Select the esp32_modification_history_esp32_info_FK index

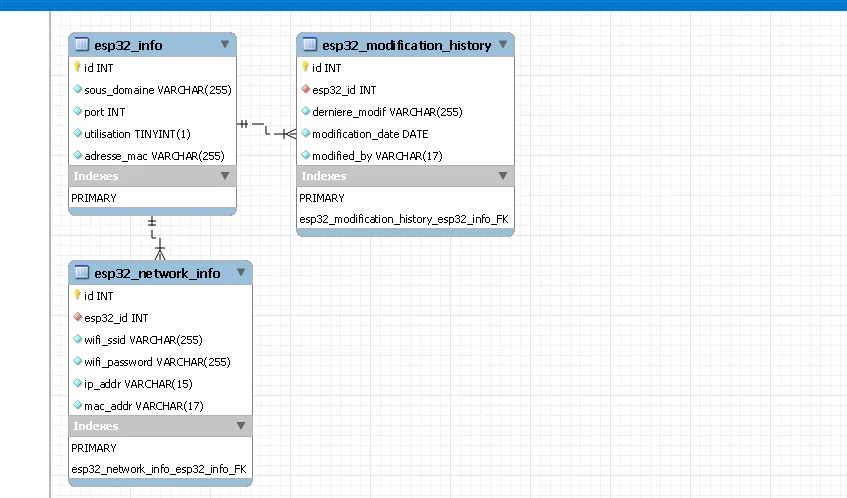click(x=405, y=219)
